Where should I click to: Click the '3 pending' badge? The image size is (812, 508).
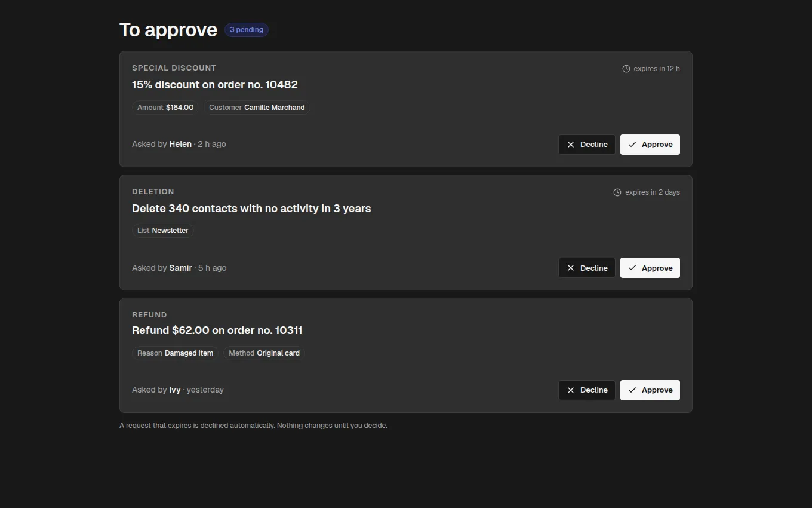(x=247, y=30)
